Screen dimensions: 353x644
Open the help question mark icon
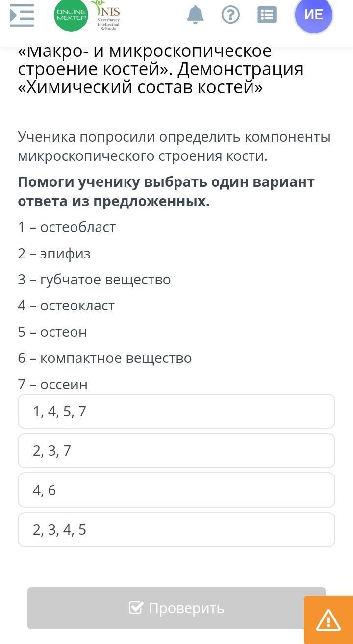(x=230, y=15)
